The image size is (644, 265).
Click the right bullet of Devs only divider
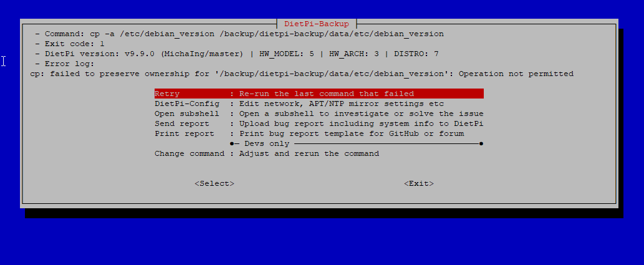click(x=481, y=144)
